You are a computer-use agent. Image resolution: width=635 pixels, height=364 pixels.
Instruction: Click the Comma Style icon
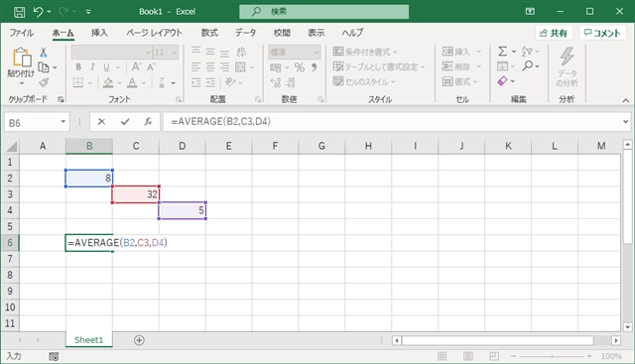314,67
